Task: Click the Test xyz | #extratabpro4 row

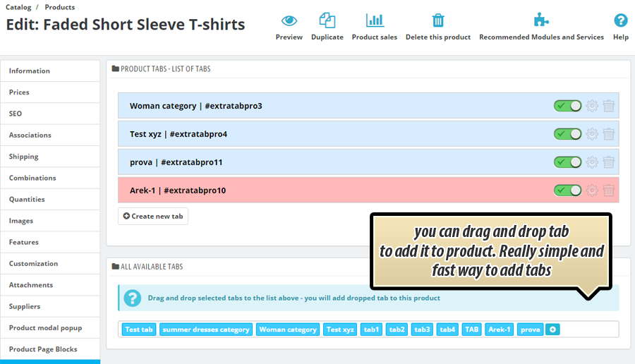Action: 368,134
